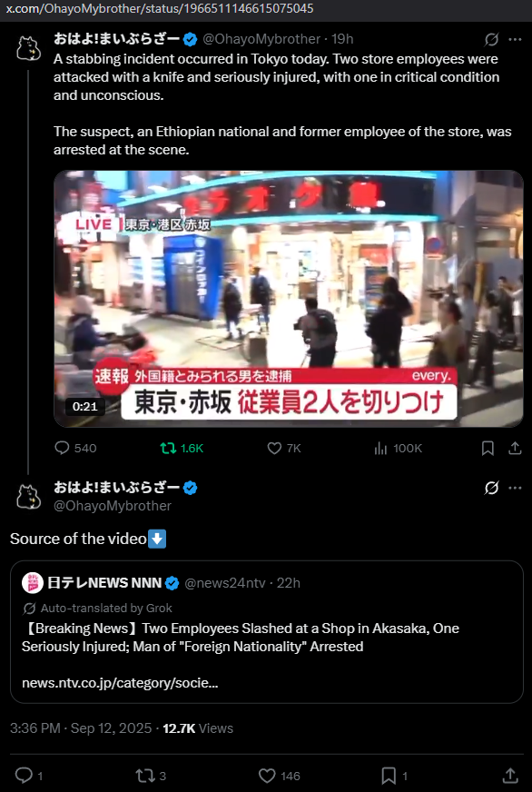The width and height of the screenshot is (532, 792).
Task: Toggle the repost icon showing 1.6K
Action: pyautogui.click(x=168, y=448)
